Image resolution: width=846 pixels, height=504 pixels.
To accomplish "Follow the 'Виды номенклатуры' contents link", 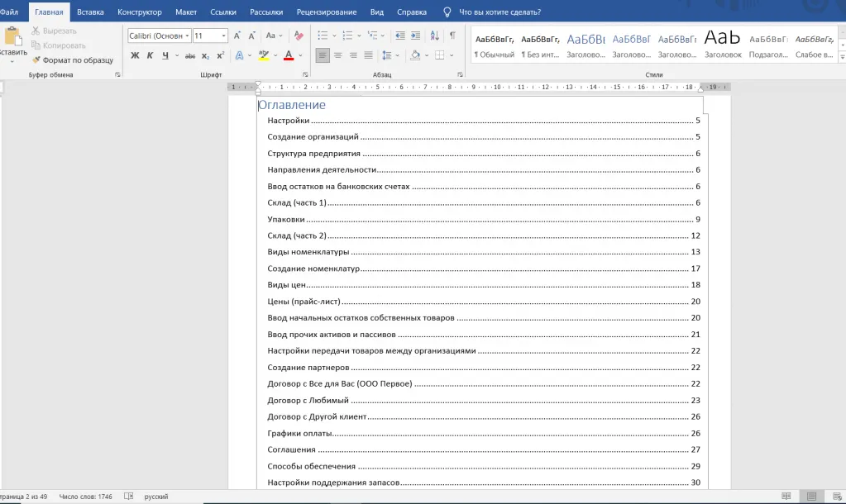I will point(308,252).
